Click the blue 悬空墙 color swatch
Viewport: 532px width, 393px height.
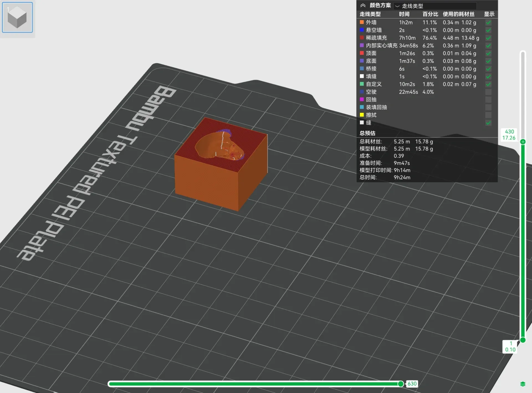pyautogui.click(x=362, y=30)
